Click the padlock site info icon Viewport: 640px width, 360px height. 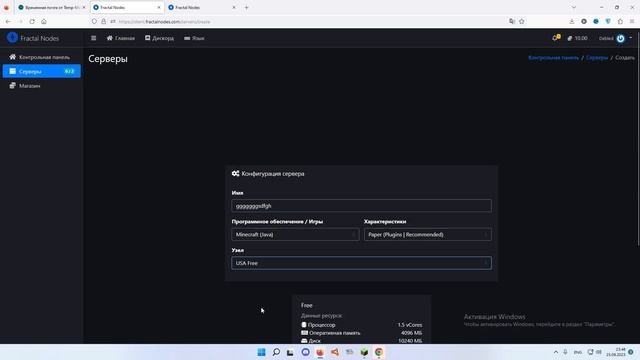pos(104,21)
